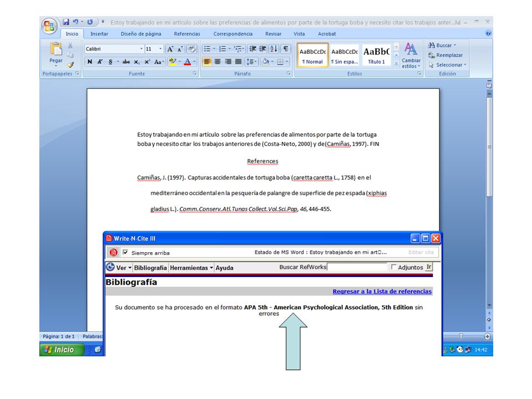Clear formatting with the eraser icon
The height and width of the screenshot is (399, 532).
(192, 49)
